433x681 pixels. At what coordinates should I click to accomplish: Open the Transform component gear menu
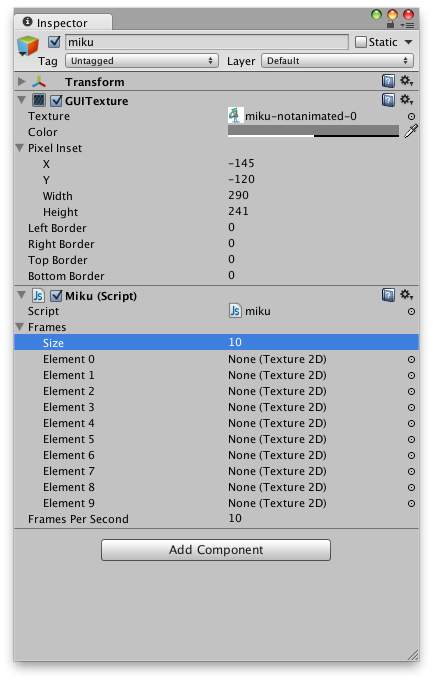(x=407, y=81)
